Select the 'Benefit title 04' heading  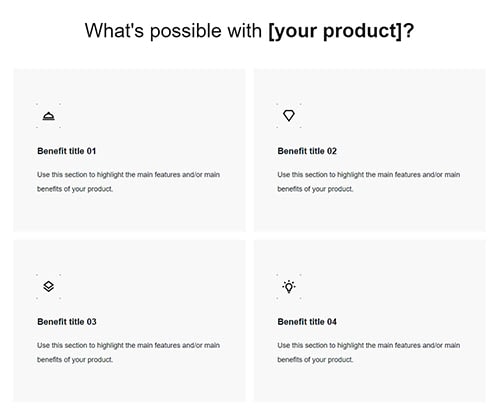pos(307,322)
